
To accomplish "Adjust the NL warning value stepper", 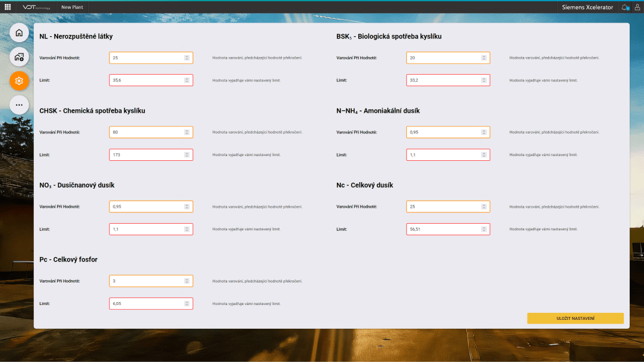I will click(187, 58).
